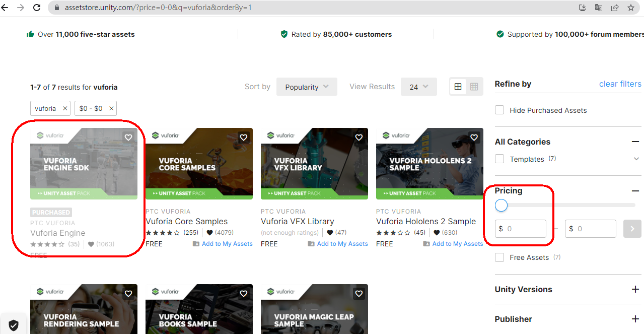
Task: Favorite the Vuforia Hololens 2 Sample card
Action: [x=474, y=137]
